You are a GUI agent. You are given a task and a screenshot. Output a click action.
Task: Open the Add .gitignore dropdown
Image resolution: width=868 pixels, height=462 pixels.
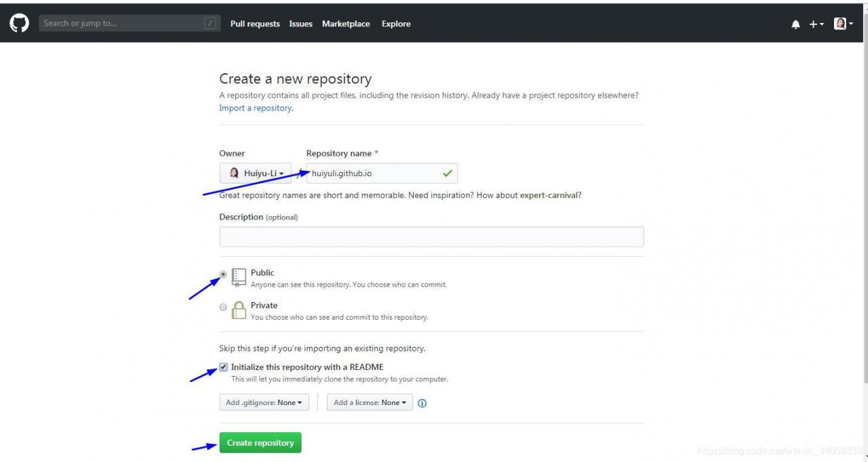264,402
